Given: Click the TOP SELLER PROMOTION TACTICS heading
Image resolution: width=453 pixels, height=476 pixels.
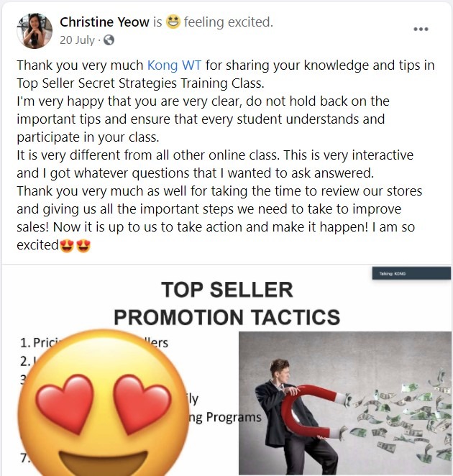Looking at the screenshot, I should [227, 303].
